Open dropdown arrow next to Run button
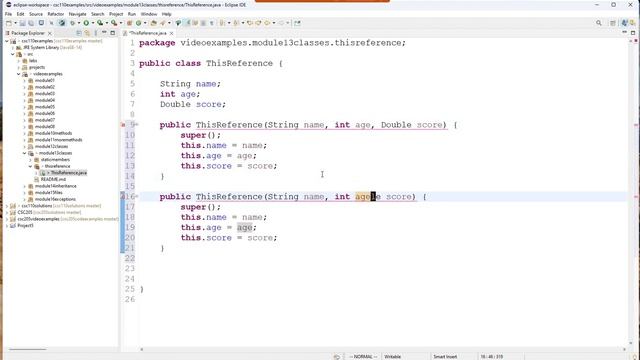The width and height of the screenshot is (640, 360). (93, 23)
